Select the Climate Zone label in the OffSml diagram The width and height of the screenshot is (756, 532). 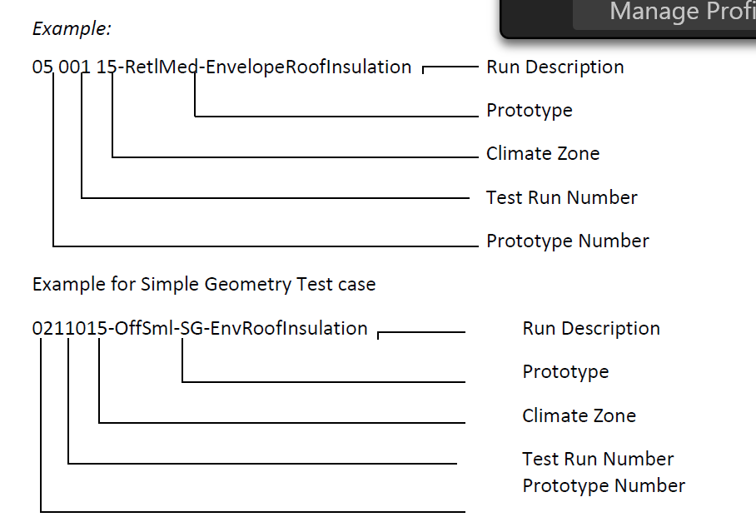(x=579, y=415)
